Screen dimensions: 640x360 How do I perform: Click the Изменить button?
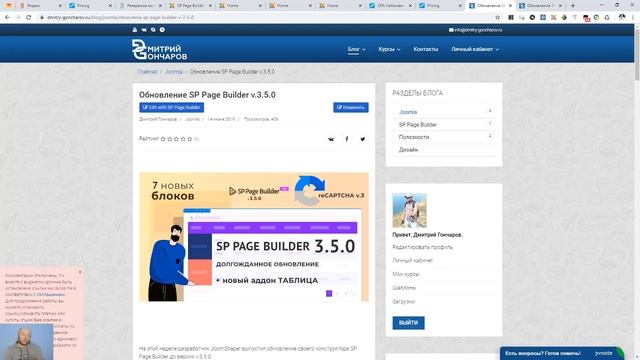(351, 107)
